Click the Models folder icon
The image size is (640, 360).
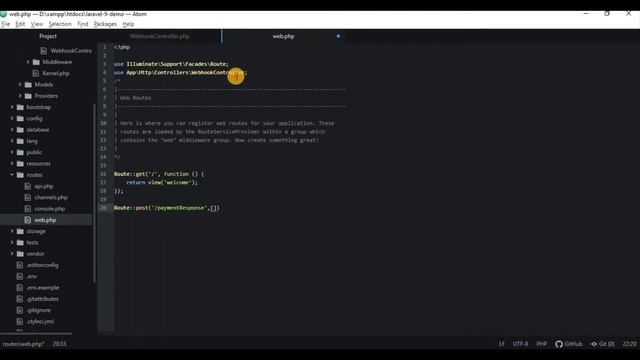click(x=28, y=84)
